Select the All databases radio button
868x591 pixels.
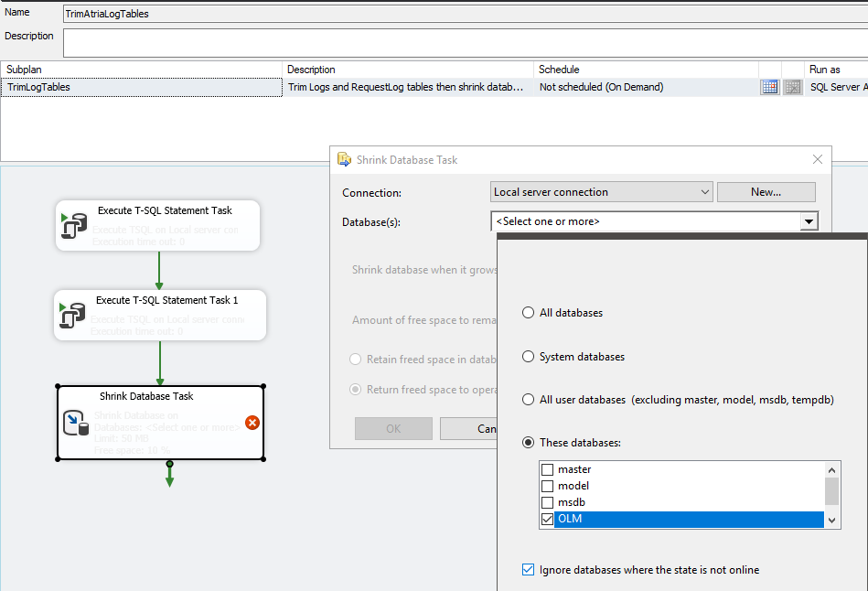528,313
